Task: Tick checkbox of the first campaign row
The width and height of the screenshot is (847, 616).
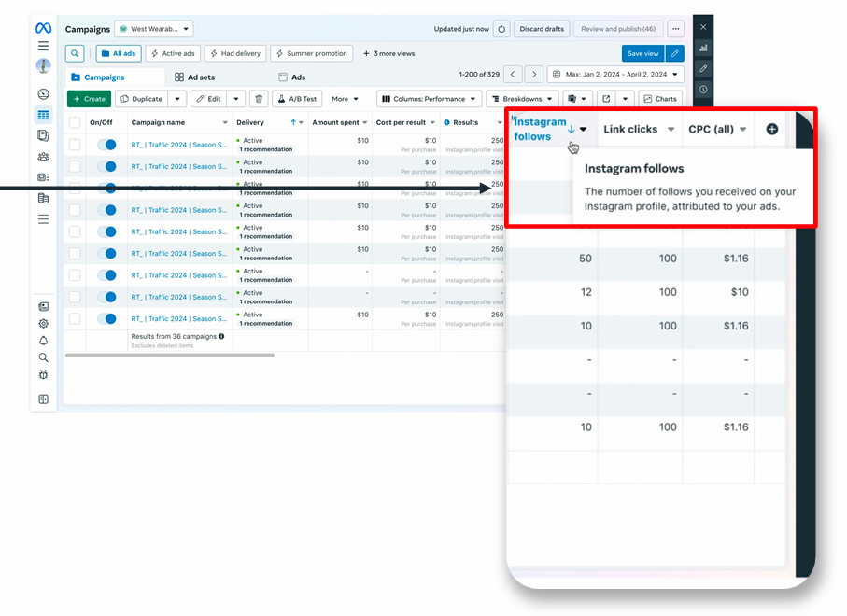Action: coord(75,145)
